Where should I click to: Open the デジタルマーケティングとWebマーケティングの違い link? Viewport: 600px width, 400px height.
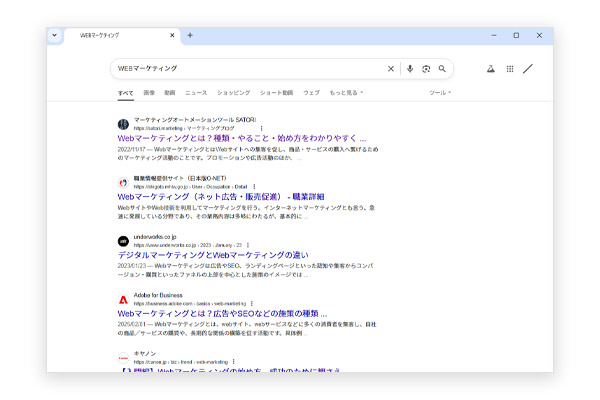click(213, 255)
